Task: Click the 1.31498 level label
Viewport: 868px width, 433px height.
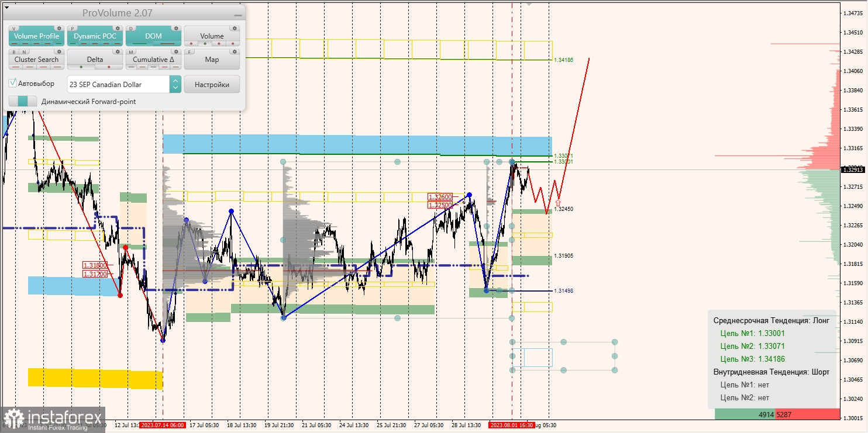Action: point(563,290)
